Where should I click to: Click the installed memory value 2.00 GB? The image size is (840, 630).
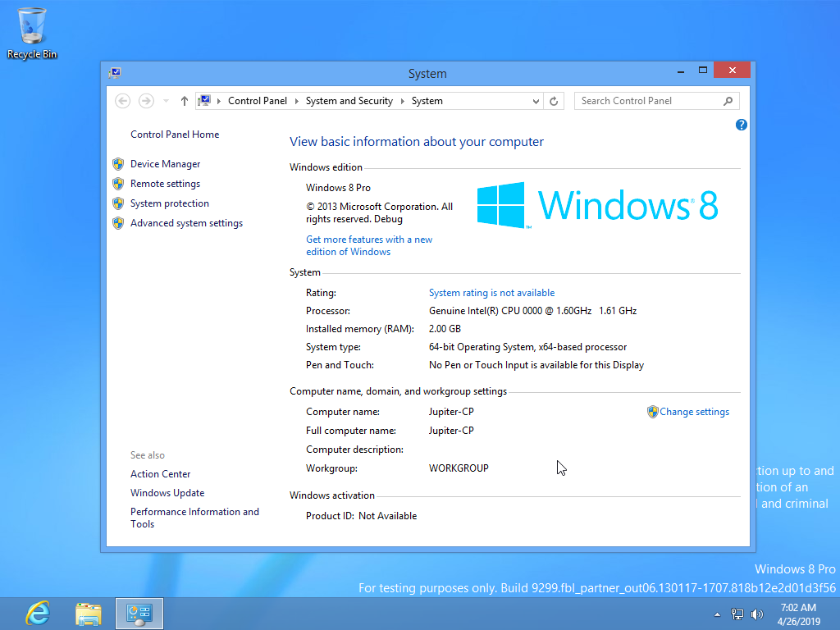(445, 329)
